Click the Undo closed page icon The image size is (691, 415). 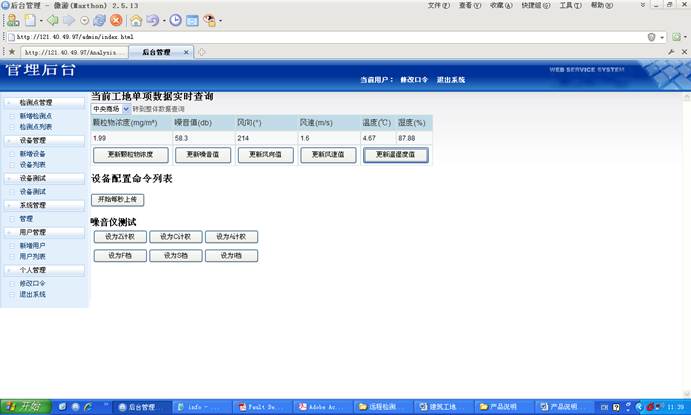[153, 20]
